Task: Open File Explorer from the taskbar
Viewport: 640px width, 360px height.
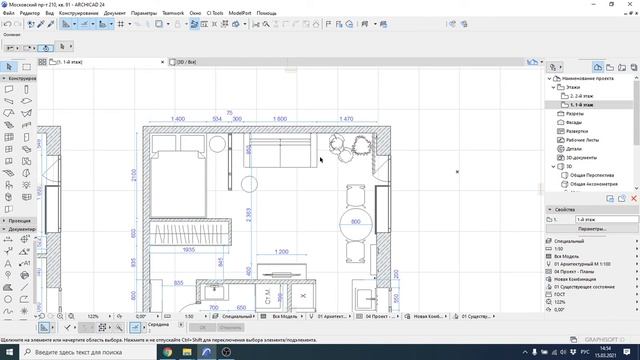Action: point(187,352)
